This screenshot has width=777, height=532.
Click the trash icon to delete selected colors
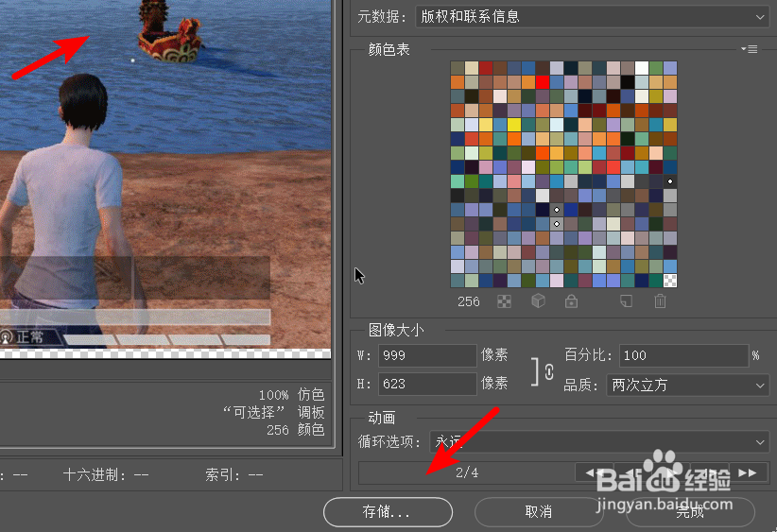660,300
